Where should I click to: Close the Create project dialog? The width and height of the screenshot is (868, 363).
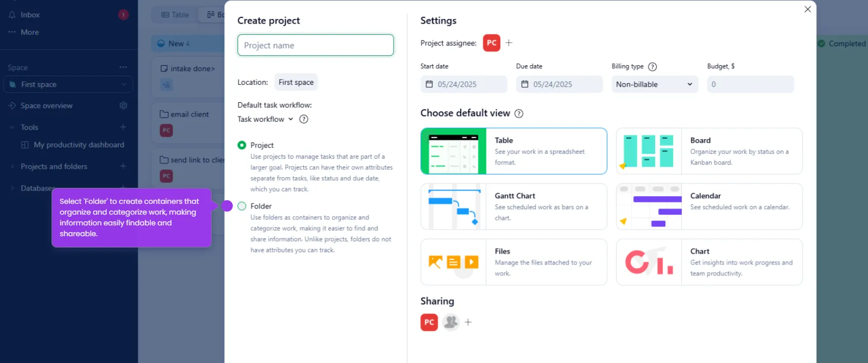(807, 9)
